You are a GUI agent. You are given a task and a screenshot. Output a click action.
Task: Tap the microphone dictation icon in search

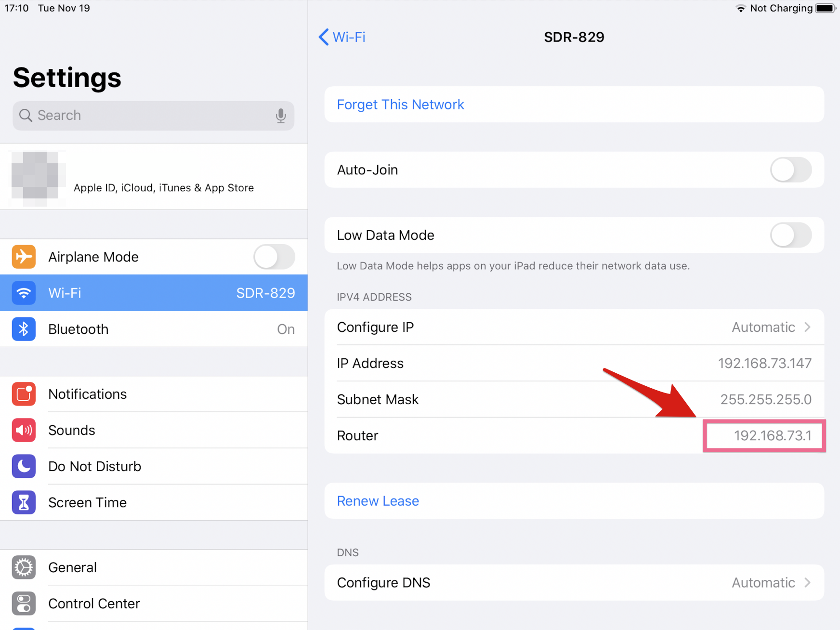281,116
